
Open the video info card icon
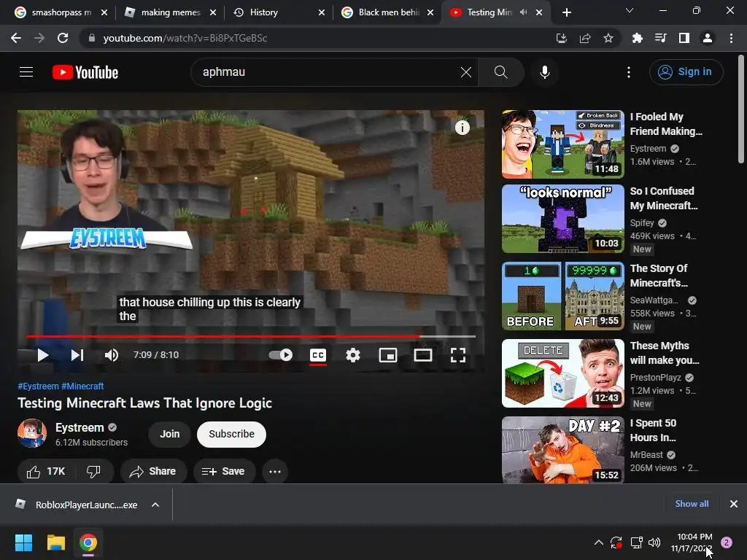[x=462, y=127]
